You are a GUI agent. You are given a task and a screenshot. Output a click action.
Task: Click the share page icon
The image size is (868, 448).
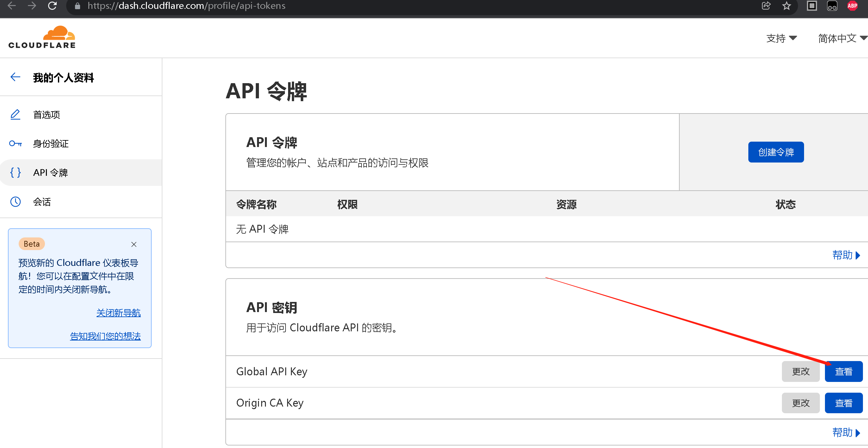coord(766,6)
